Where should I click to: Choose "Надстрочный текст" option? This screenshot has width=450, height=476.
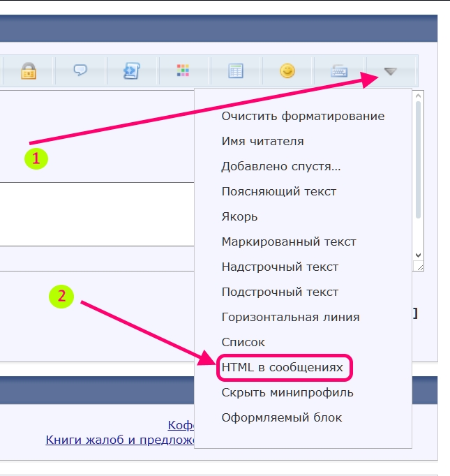click(280, 267)
